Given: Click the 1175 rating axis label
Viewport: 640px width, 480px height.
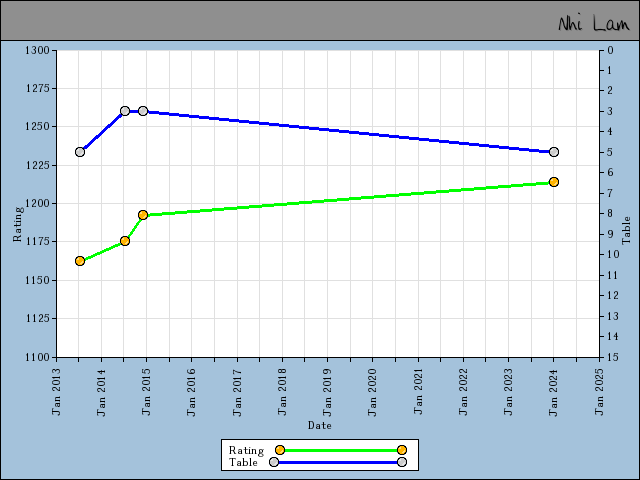Looking at the screenshot, I should click(37, 242).
